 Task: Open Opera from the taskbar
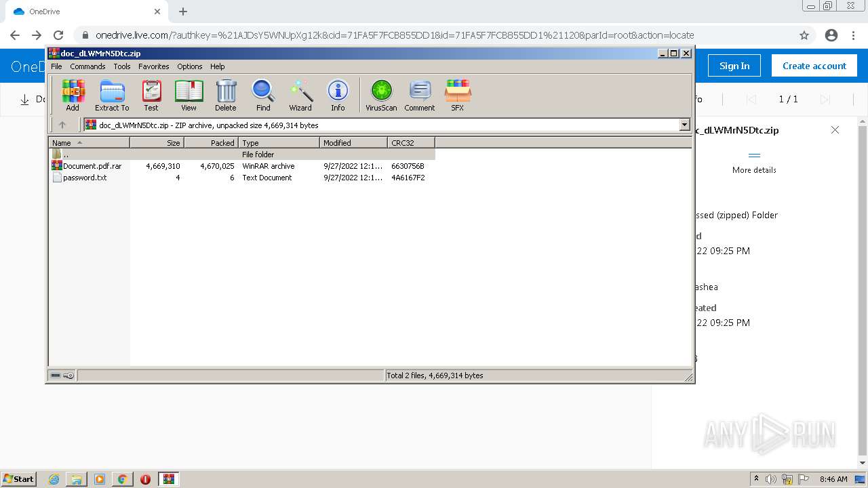(x=145, y=479)
